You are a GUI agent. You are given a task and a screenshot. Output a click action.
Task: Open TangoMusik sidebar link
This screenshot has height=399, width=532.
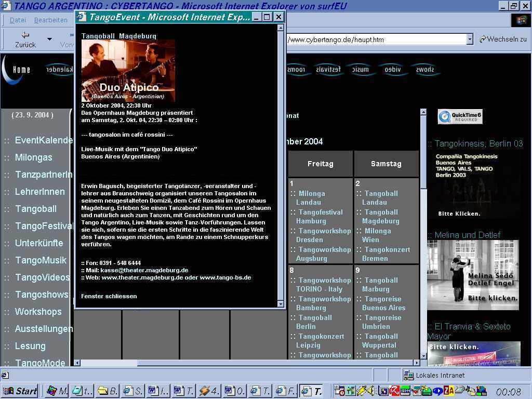(x=41, y=260)
